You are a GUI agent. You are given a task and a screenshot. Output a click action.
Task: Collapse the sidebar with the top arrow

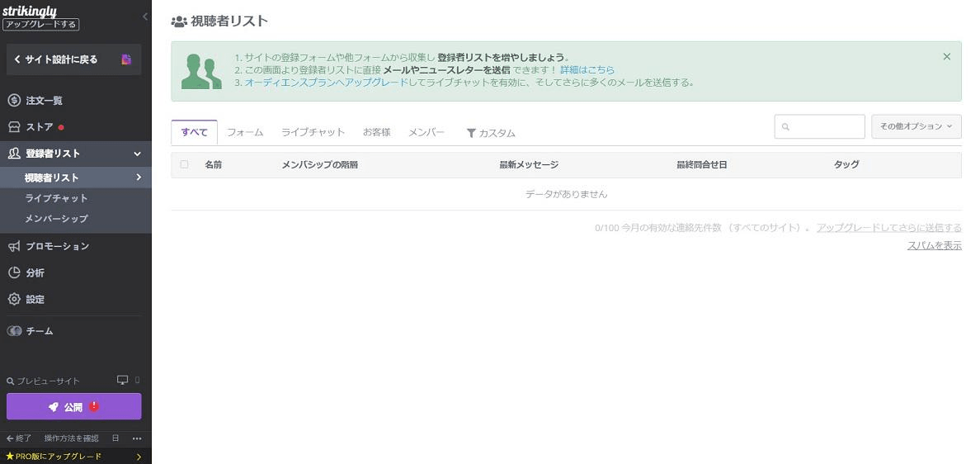tap(145, 17)
